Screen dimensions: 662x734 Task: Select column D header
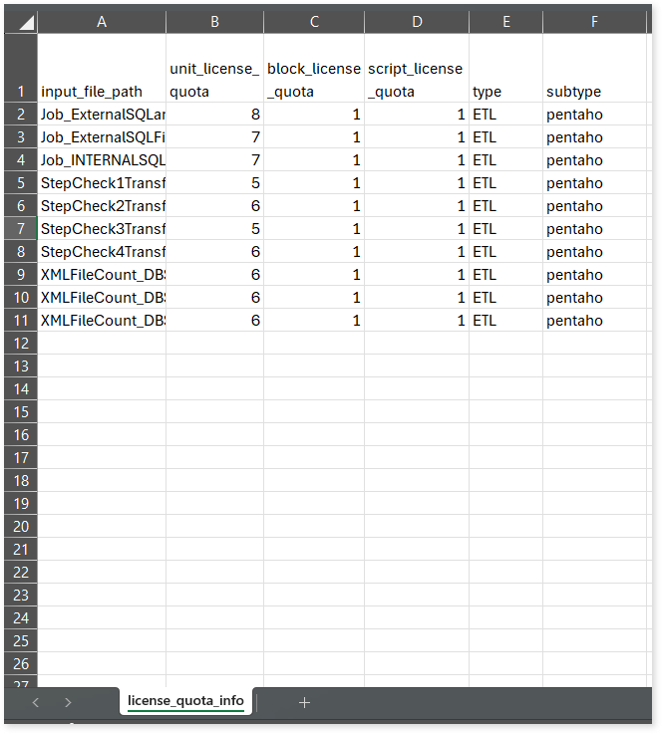[x=416, y=22]
